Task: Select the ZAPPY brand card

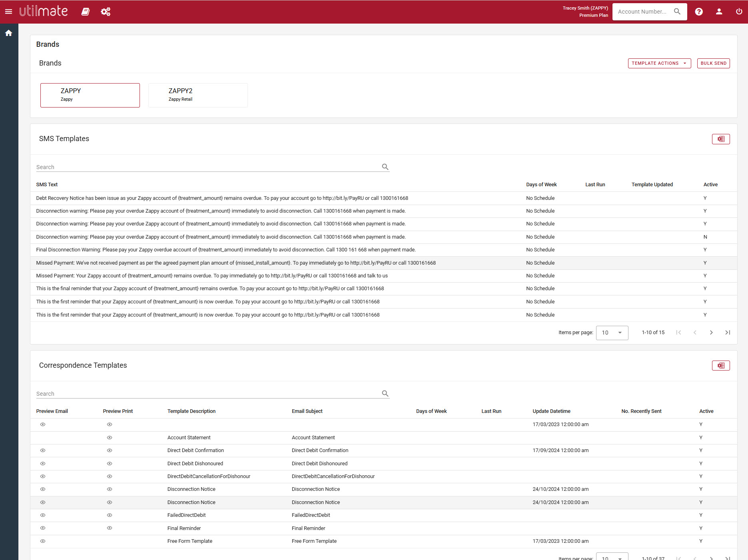Action: (90, 95)
